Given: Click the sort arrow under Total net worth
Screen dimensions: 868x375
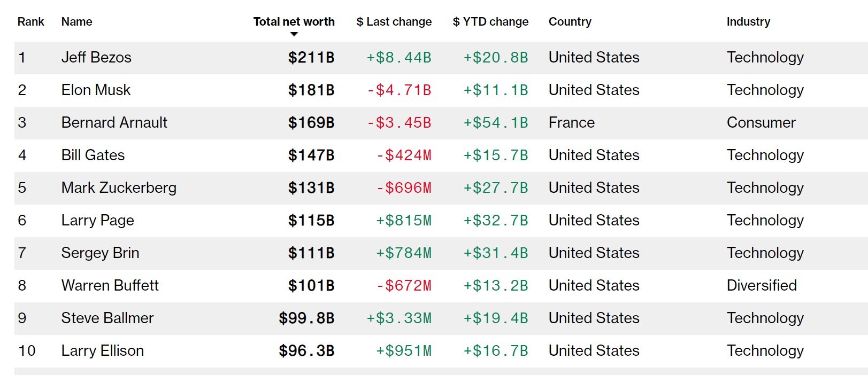Looking at the screenshot, I should 294,34.
